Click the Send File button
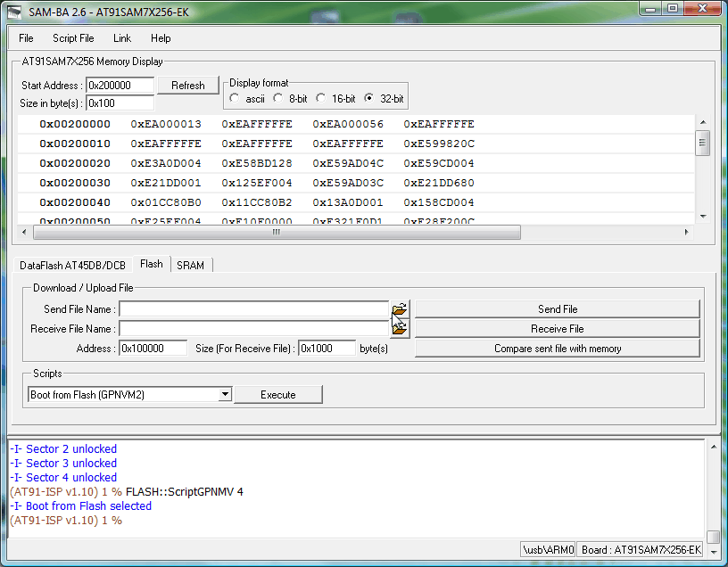Screen dimensions: 728x567 coord(557,309)
